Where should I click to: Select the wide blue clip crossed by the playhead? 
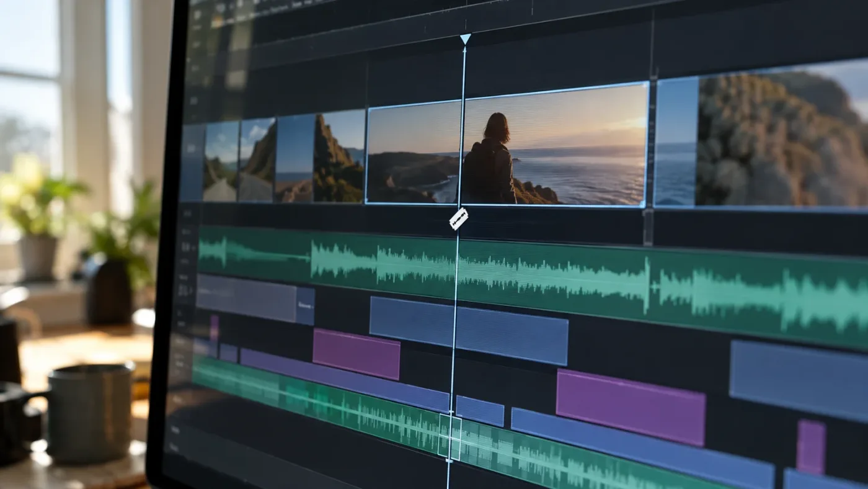[x=469, y=330]
